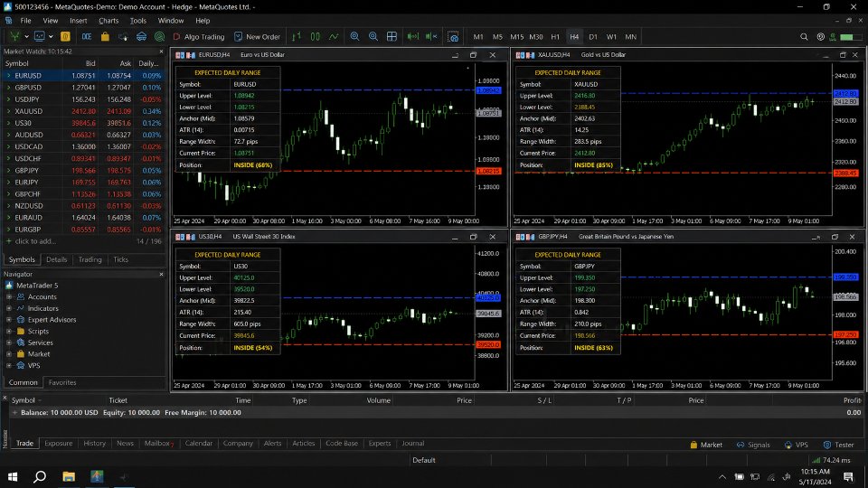Click the chart auto-scroll toolbar icon
The width and height of the screenshot is (868, 488).
point(413,36)
